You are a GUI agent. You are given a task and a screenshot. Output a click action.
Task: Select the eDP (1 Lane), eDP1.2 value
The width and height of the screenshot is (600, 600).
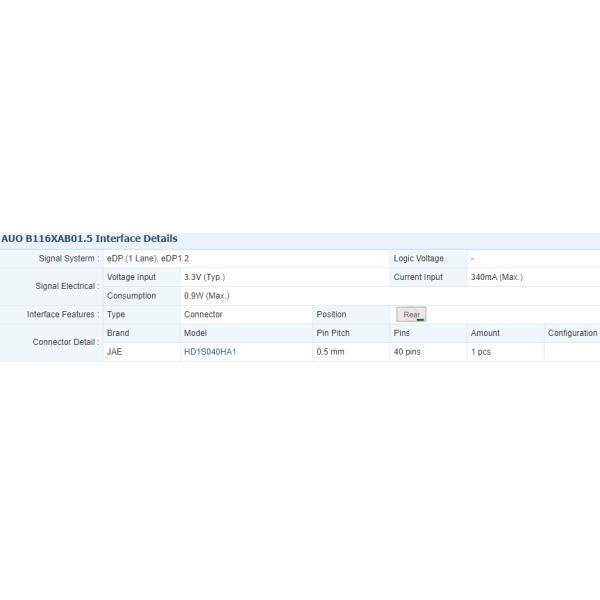tap(148, 258)
